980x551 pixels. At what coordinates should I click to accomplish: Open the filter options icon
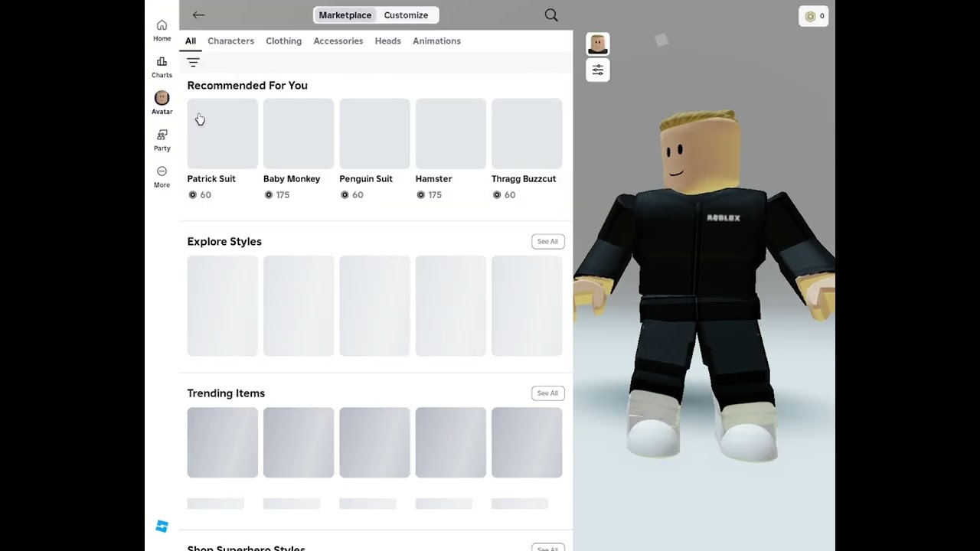pyautogui.click(x=193, y=63)
